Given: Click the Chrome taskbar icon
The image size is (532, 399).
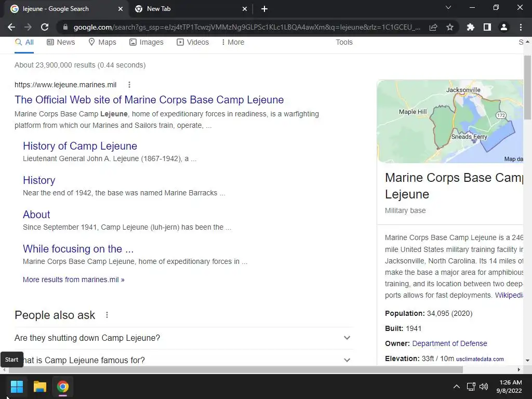Looking at the screenshot, I should tap(62, 387).
